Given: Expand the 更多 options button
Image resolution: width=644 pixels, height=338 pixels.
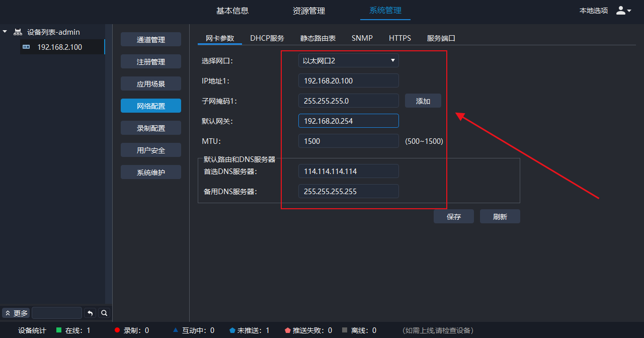Looking at the screenshot, I should 16,313.
